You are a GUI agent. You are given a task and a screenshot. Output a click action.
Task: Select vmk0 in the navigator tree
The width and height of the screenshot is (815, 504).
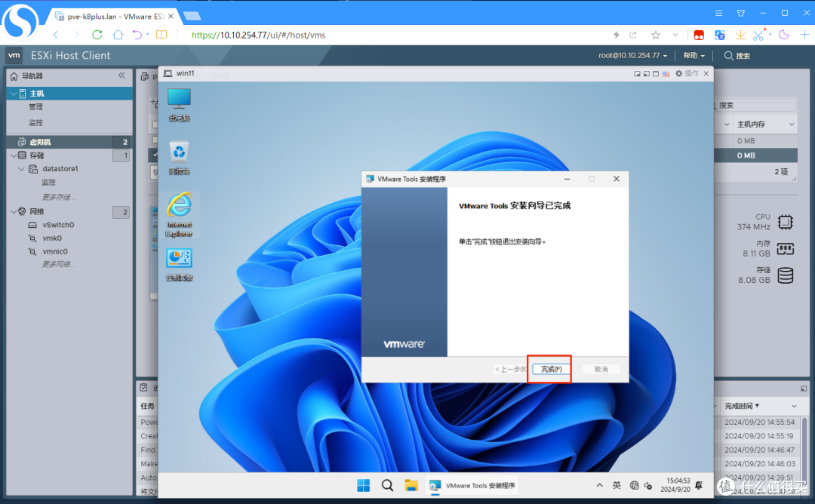[x=52, y=238]
